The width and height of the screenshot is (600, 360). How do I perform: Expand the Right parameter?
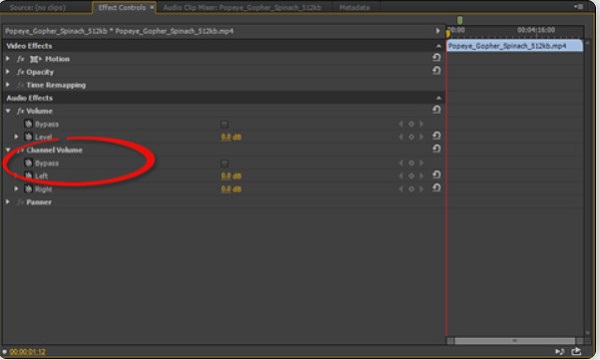click(x=16, y=189)
